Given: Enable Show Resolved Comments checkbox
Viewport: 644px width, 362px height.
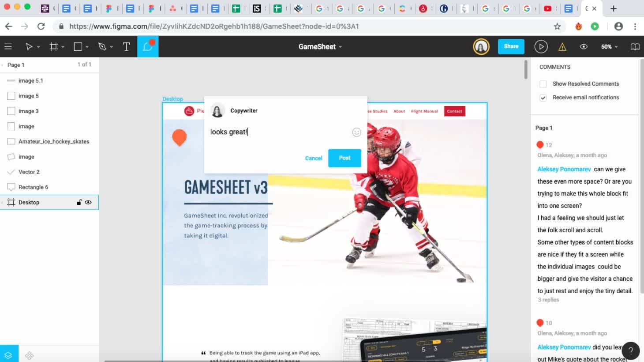Looking at the screenshot, I should 543,84.
